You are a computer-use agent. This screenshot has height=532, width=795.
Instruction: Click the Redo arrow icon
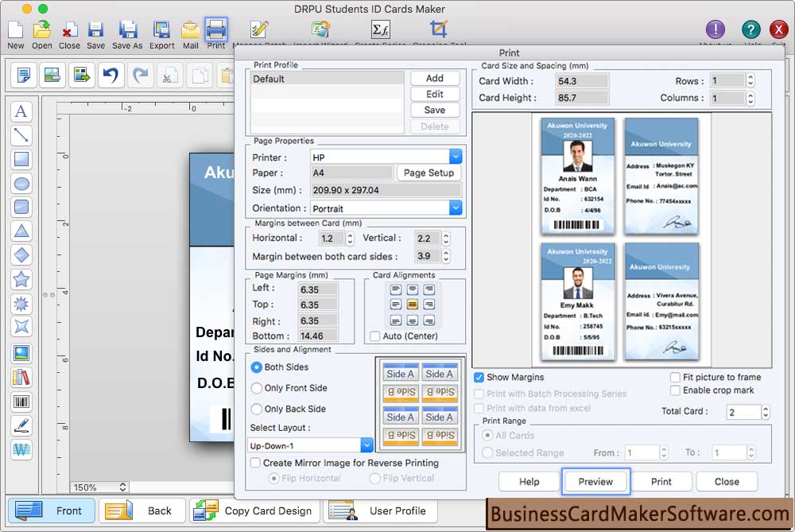coord(140,75)
